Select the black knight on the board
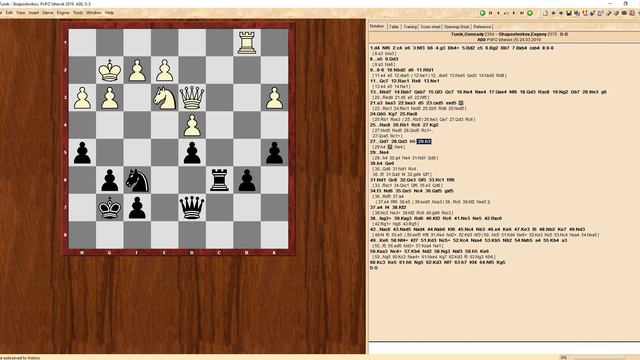Image resolution: width=640 pixels, height=360 pixels. (137, 180)
